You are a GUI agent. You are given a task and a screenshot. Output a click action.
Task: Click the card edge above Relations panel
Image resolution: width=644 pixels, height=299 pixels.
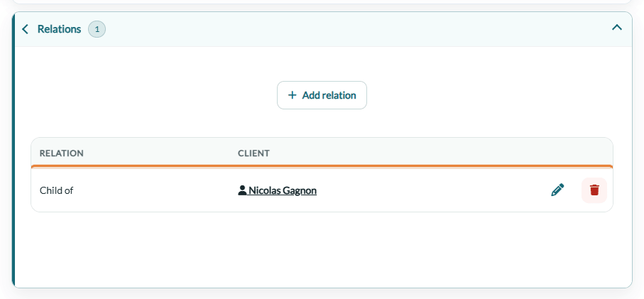pos(322,2)
